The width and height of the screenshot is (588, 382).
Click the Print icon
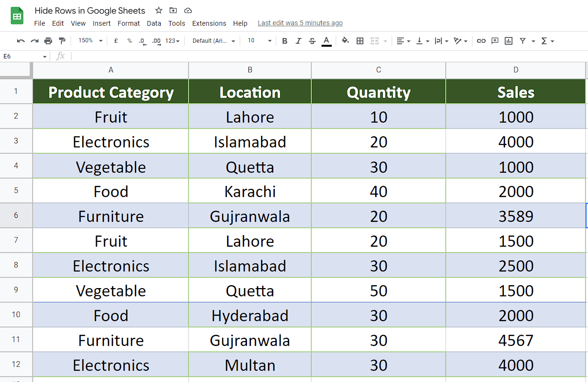(x=48, y=41)
